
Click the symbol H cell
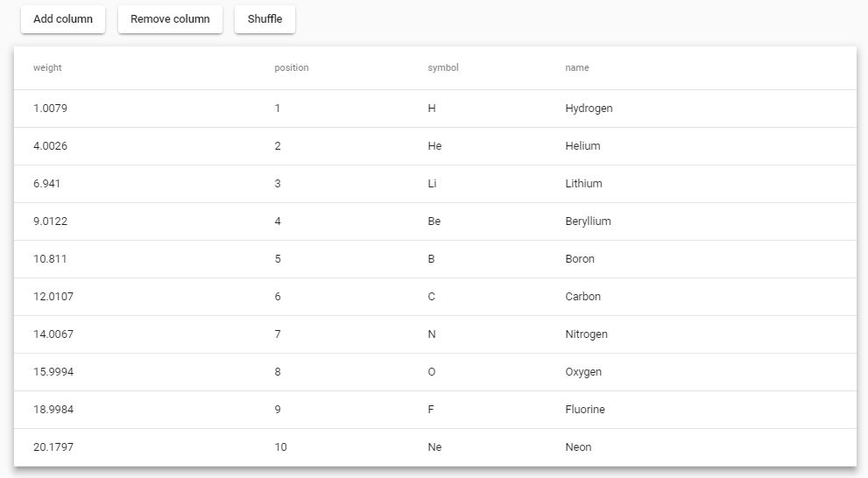(x=432, y=109)
